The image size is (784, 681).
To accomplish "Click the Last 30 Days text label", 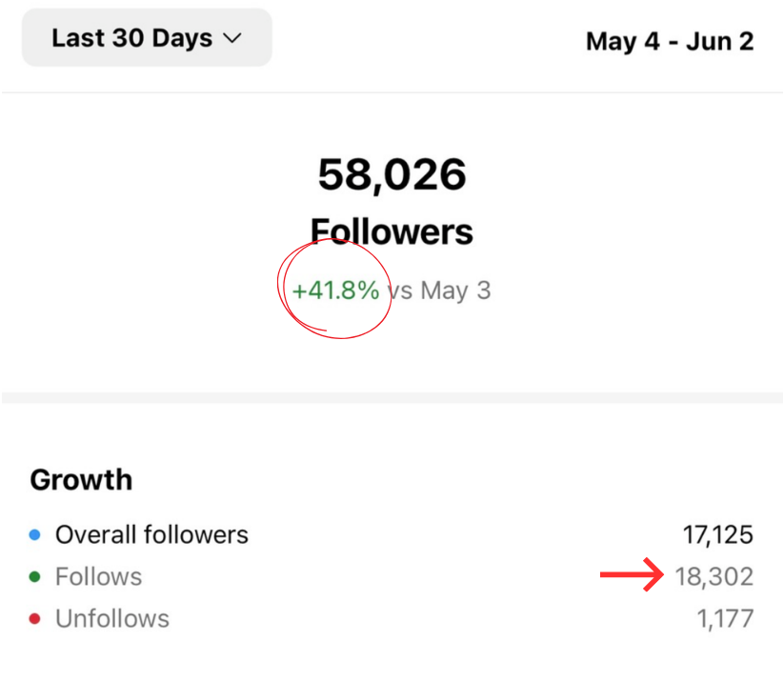I will pos(131,38).
